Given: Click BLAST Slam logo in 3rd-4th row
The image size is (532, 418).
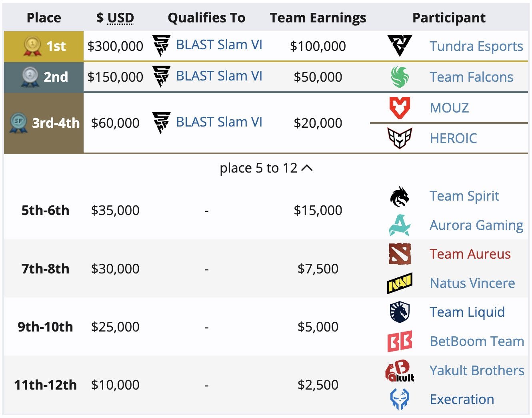Looking at the screenshot, I should 161,123.
